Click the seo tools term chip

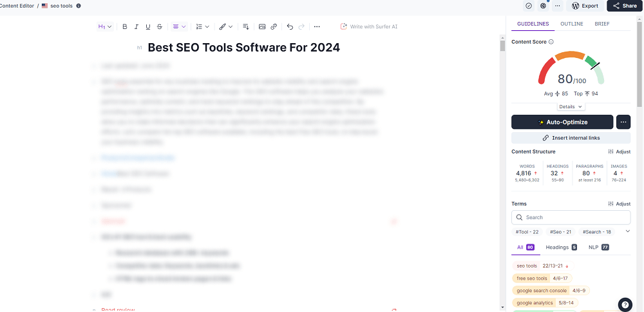coord(543,266)
